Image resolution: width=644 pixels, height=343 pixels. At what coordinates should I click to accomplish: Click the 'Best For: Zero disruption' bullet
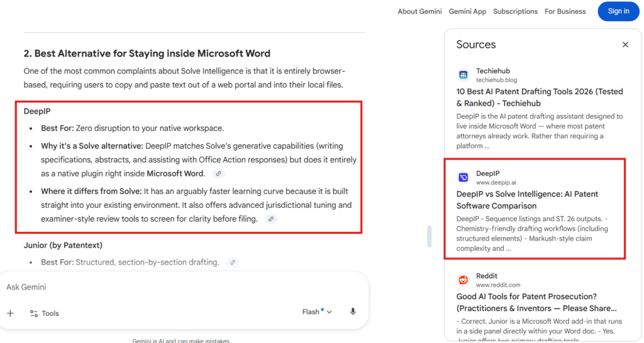[132, 128]
